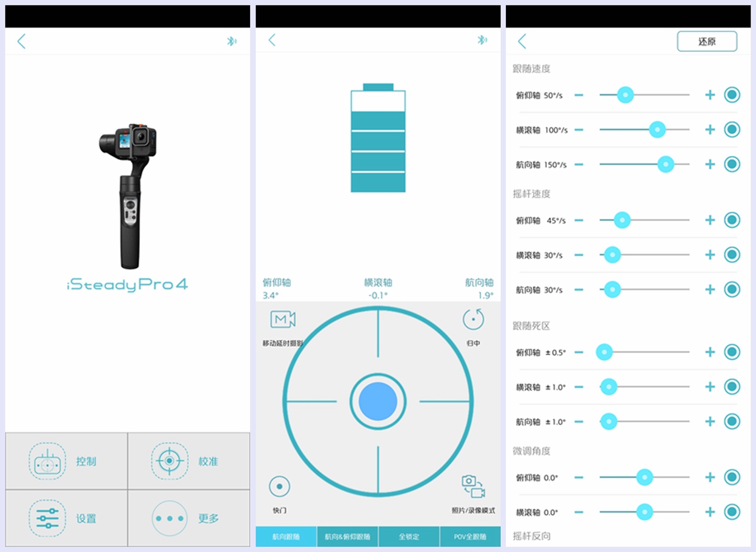756x552 pixels.
Task: Select the 全锁定 tab
Action: pyautogui.click(x=409, y=536)
